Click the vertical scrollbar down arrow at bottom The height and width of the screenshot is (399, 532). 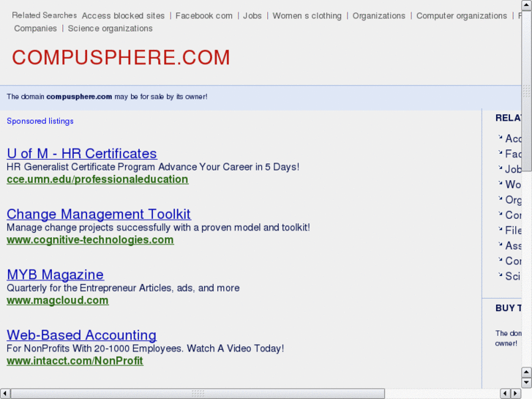click(526, 383)
